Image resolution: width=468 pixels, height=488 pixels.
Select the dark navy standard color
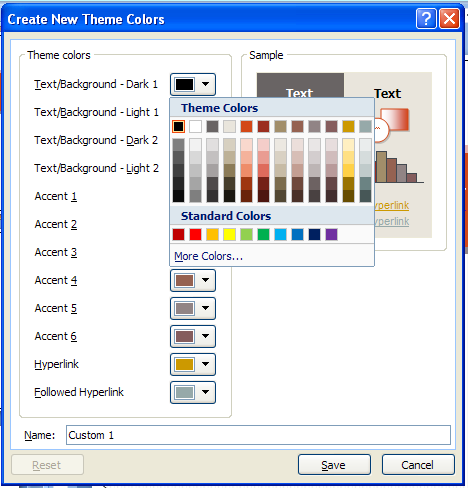[314, 235]
